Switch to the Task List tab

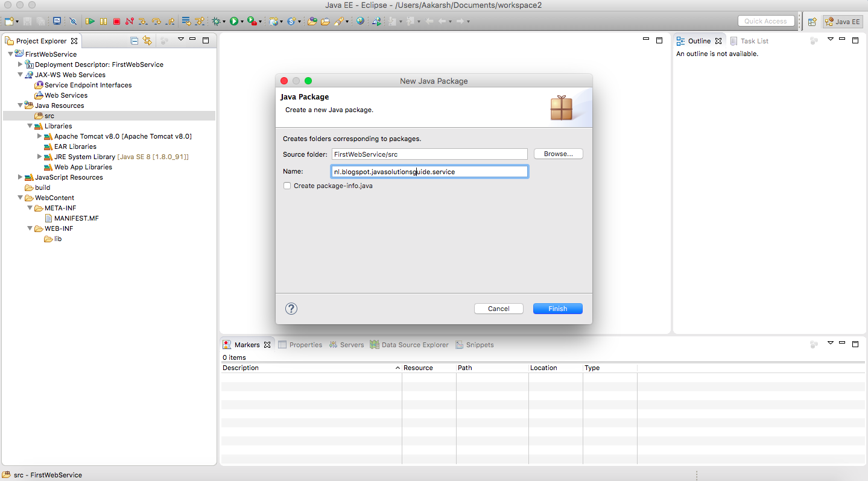click(749, 41)
